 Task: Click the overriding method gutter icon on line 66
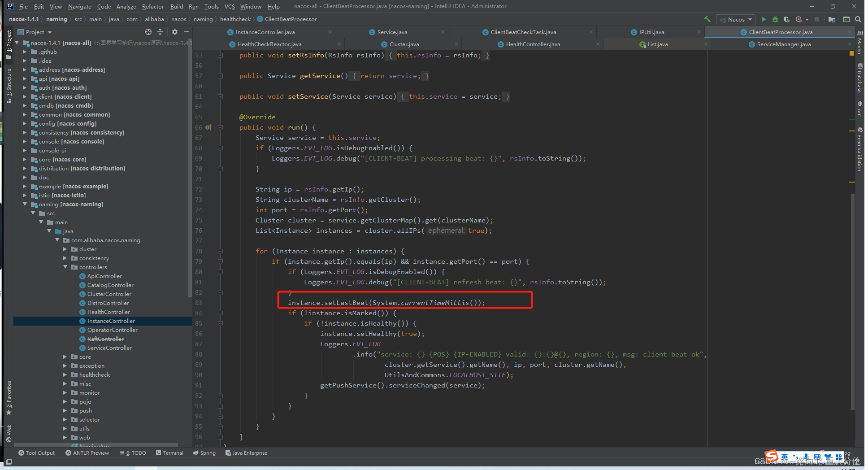[x=208, y=127]
